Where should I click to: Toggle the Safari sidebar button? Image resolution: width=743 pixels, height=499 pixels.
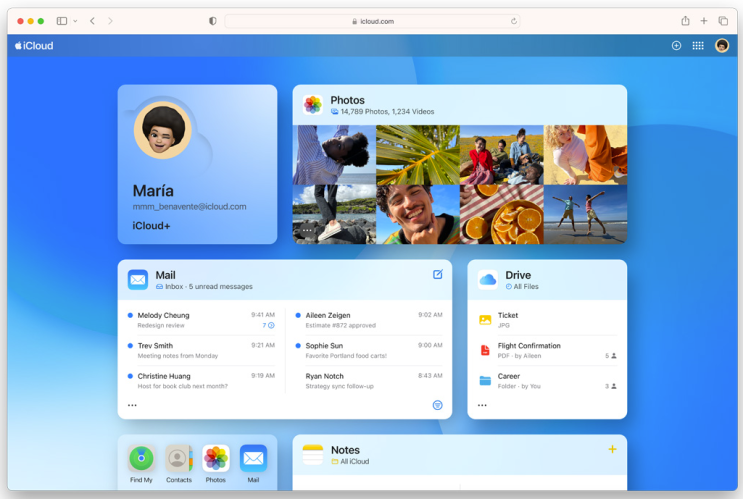[62, 21]
